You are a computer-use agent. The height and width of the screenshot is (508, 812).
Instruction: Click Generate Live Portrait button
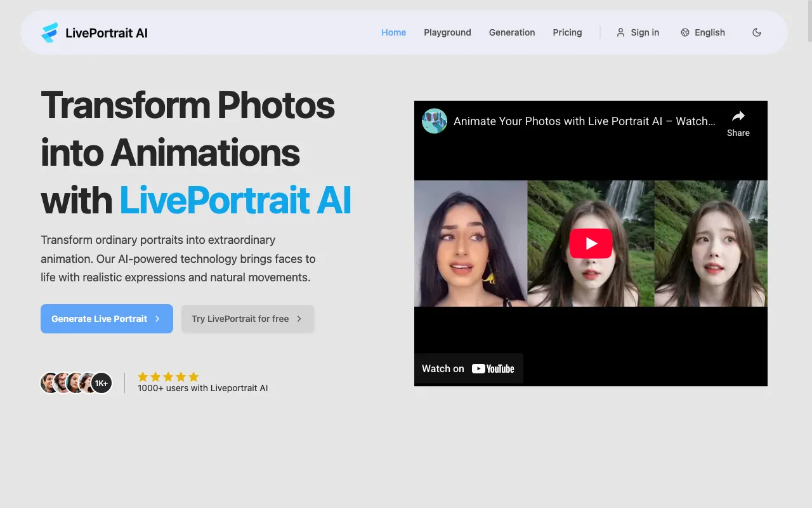107,319
